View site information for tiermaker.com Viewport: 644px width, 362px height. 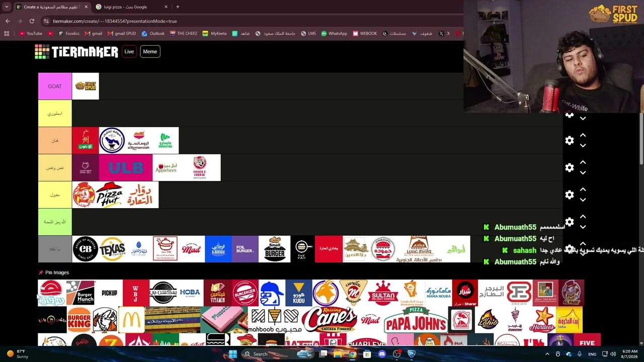click(46, 21)
